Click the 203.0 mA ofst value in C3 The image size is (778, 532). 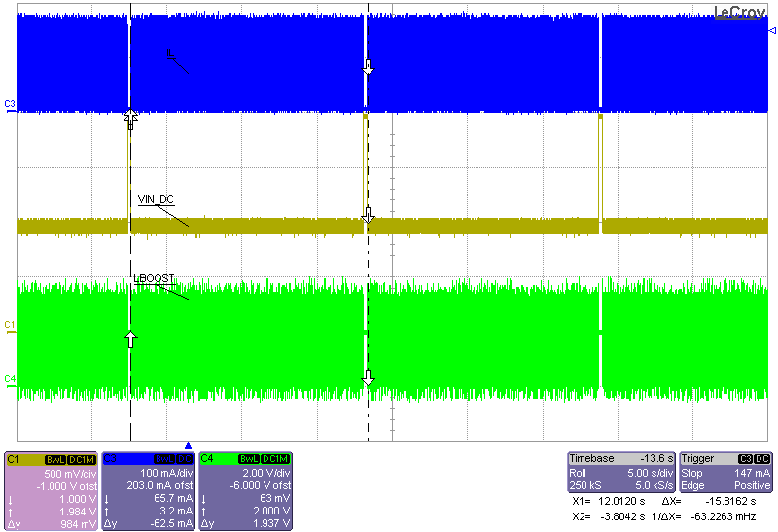(x=159, y=485)
